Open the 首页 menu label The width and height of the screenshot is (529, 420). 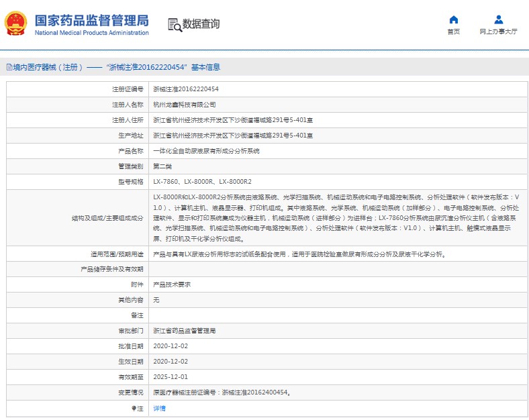(453, 32)
